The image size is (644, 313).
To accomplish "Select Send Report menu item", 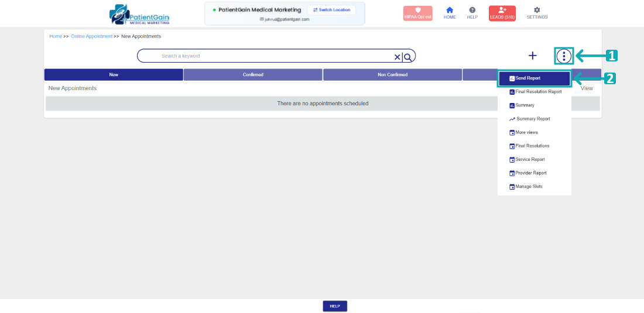I will coord(535,78).
